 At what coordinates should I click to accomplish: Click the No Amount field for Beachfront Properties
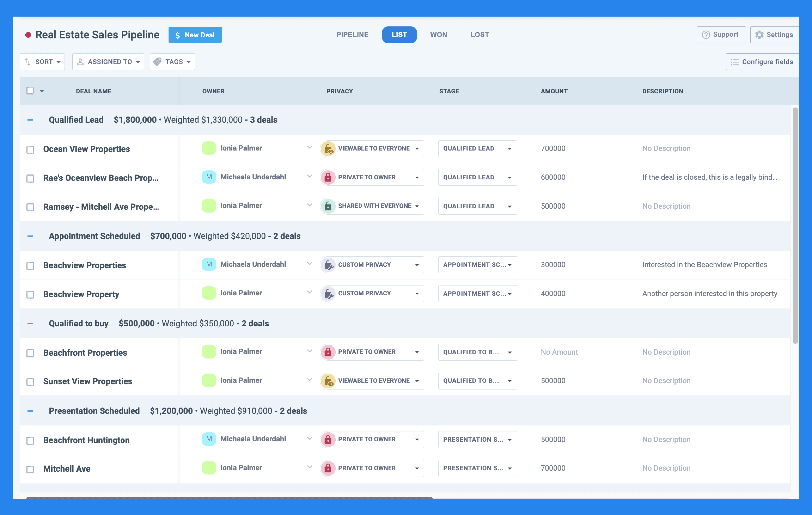(x=559, y=352)
